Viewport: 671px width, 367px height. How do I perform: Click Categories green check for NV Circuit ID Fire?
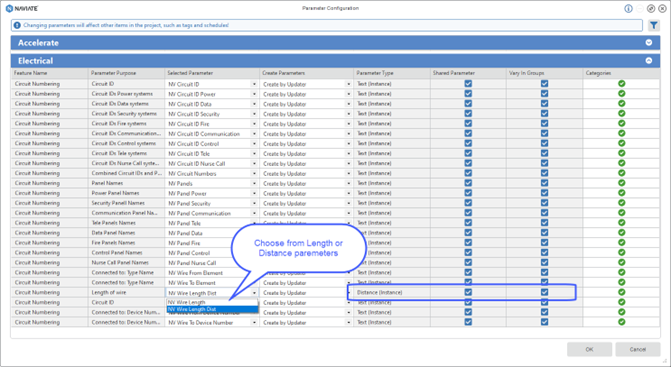click(x=621, y=123)
